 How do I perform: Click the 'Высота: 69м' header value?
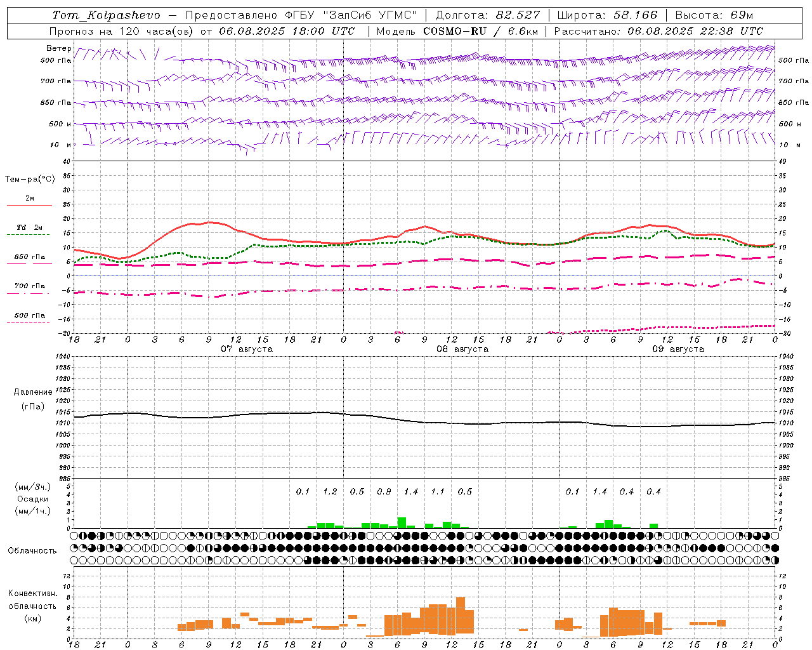tap(714, 15)
